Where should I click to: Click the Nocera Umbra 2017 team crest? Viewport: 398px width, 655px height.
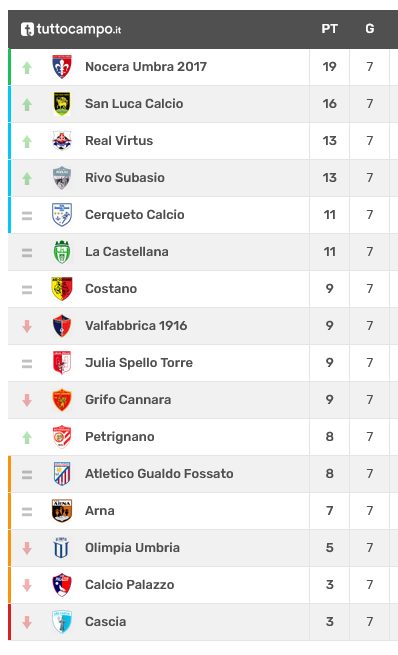click(x=62, y=67)
